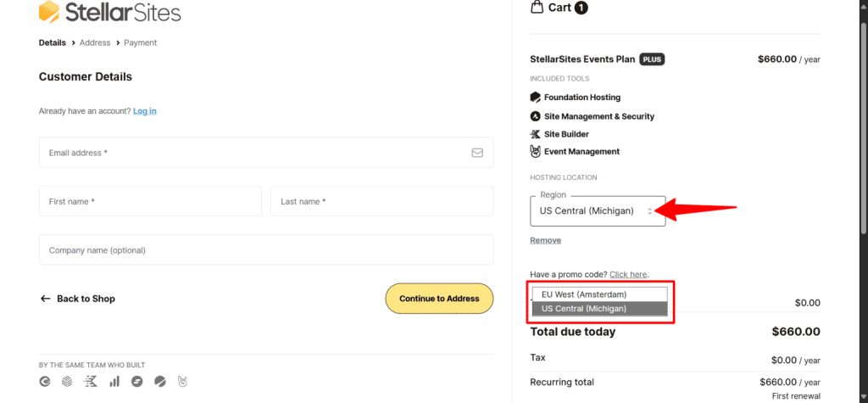Click the 'StellarSites Events Plan' title
Image resolution: width=868 pixels, height=403 pixels.
582,59
